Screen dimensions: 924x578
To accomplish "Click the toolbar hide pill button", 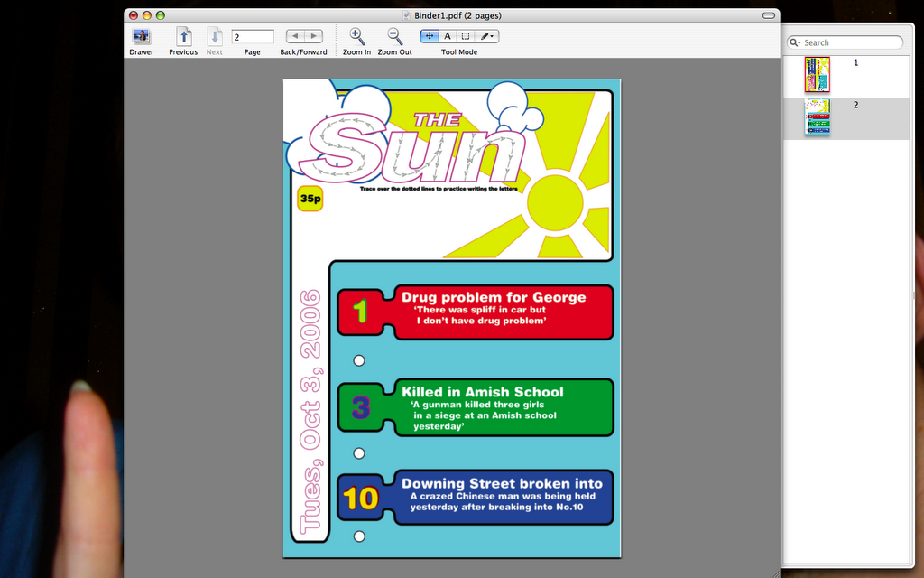I will [x=769, y=15].
